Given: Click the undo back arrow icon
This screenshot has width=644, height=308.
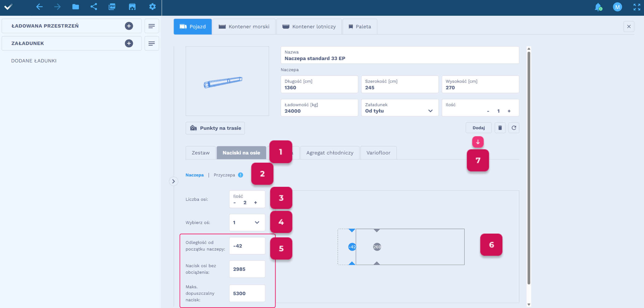Looking at the screenshot, I should (x=39, y=7).
